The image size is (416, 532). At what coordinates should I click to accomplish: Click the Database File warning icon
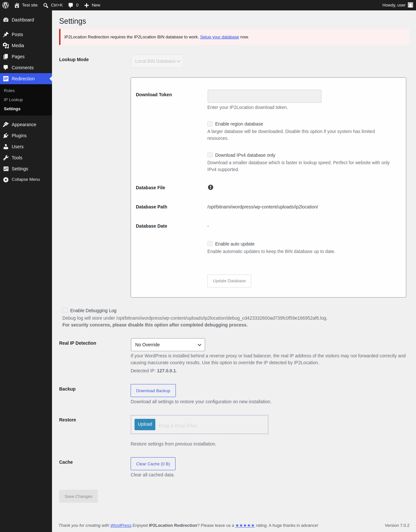pyautogui.click(x=211, y=187)
